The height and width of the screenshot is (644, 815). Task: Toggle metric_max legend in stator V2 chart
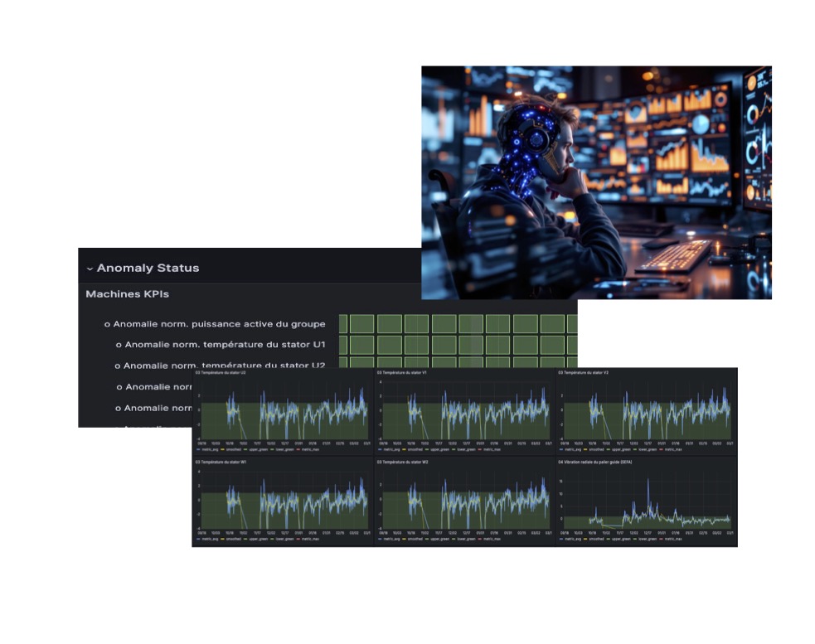671,449
